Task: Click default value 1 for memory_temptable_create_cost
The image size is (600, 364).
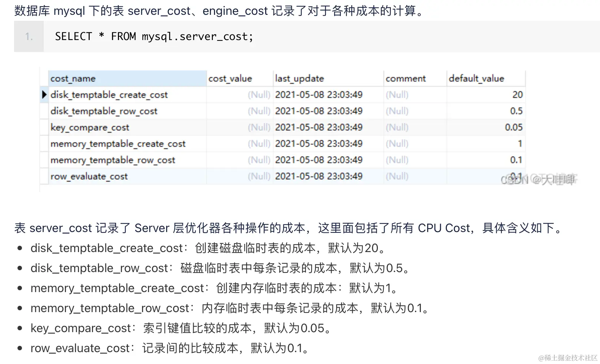Action: [x=486, y=144]
